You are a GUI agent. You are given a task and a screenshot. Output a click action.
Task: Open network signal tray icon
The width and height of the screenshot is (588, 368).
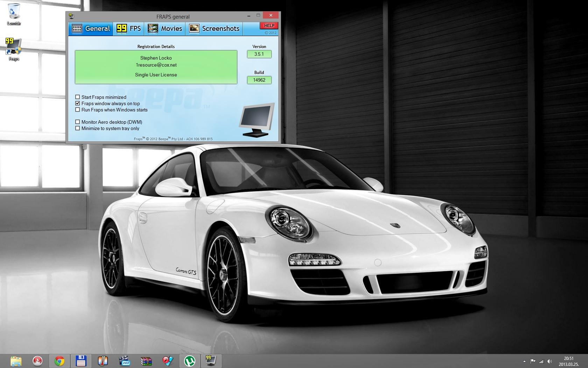point(541,361)
